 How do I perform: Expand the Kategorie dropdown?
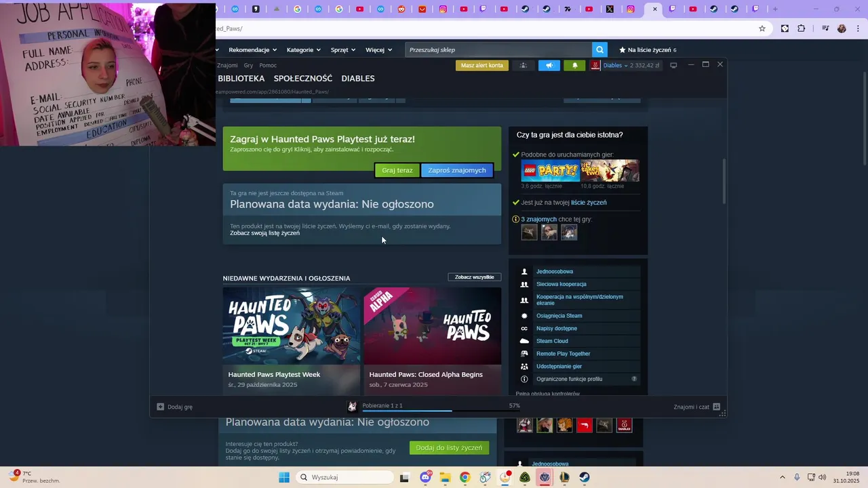pos(303,49)
